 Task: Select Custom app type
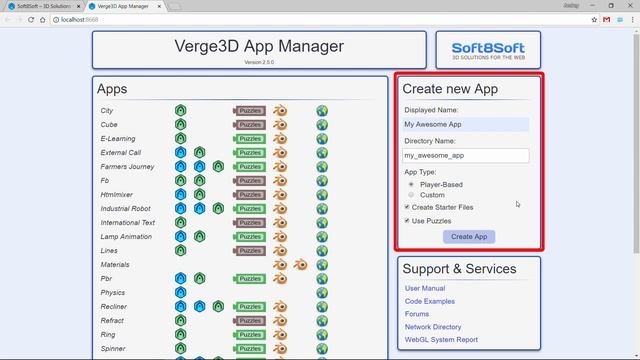pos(411,195)
